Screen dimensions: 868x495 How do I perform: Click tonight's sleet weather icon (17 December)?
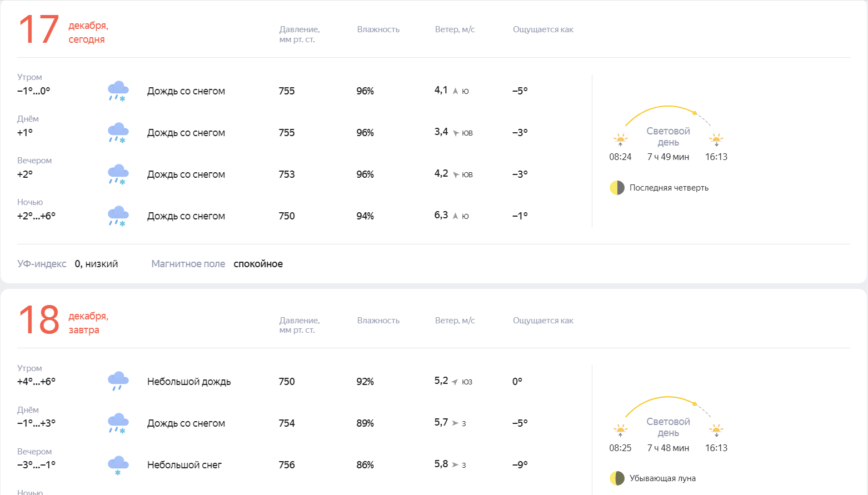[x=118, y=216]
